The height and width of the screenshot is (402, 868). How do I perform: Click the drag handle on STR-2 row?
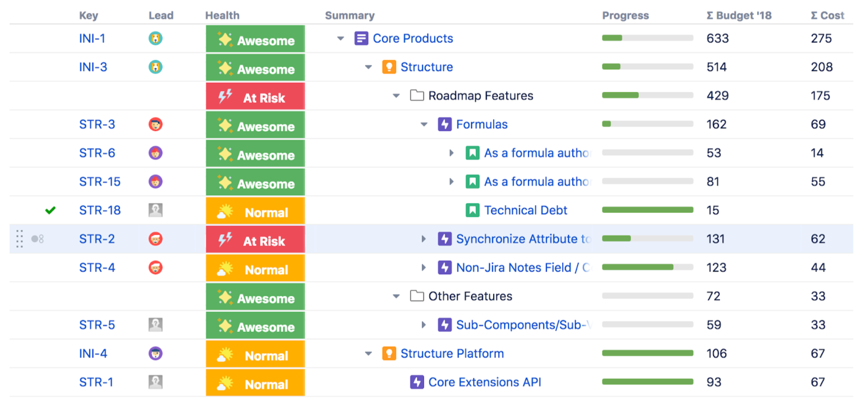pyautogui.click(x=19, y=239)
